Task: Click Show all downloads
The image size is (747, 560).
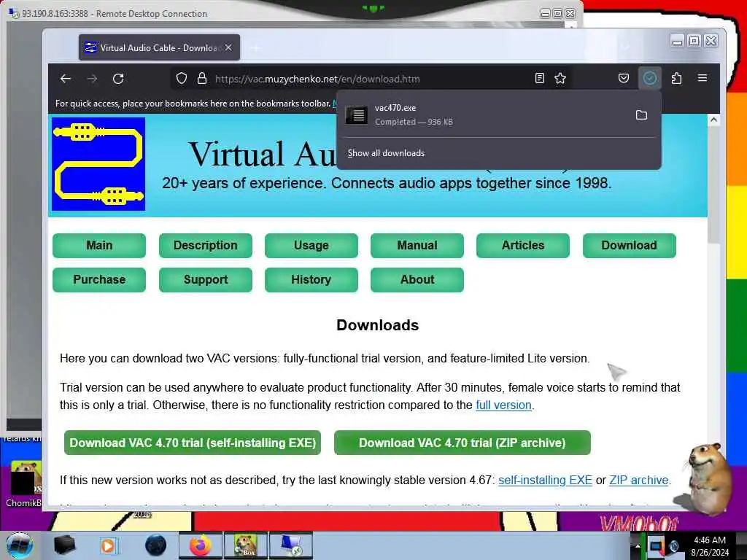Action: coord(386,153)
